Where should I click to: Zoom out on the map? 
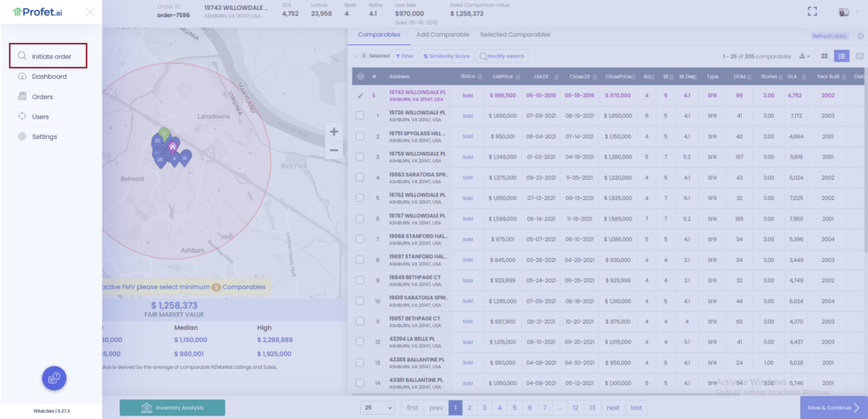coord(334,150)
